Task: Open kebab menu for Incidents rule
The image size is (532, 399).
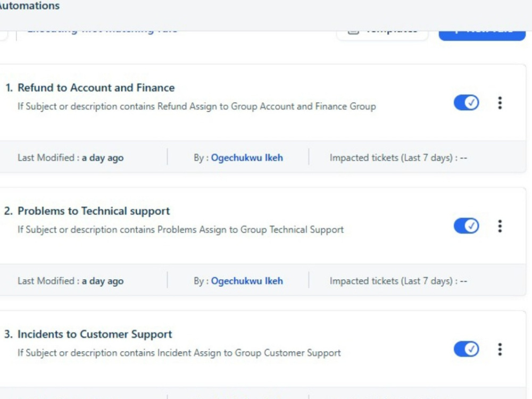Action: click(500, 349)
